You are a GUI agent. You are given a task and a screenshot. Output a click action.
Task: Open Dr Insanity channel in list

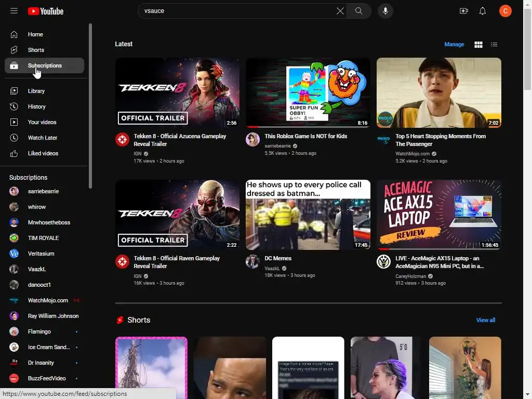click(45, 363)
